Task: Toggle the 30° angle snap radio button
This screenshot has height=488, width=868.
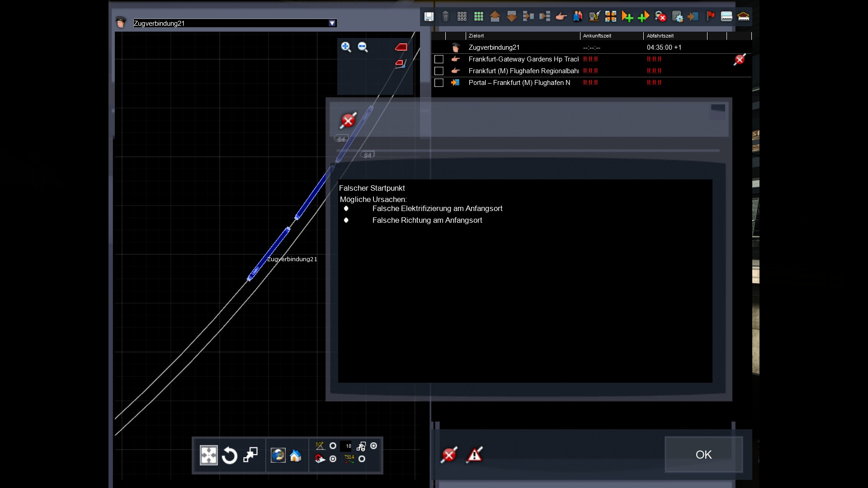Action: click(333, 446)
